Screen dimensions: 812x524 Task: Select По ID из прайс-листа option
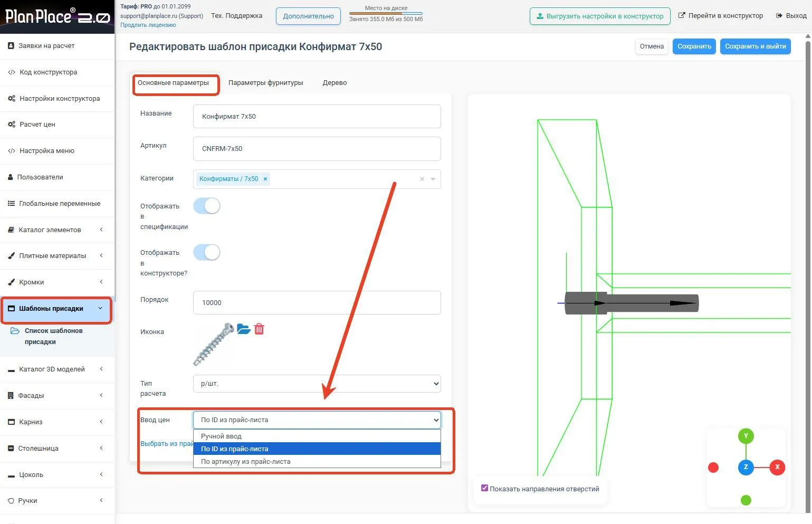coord(317,449)
